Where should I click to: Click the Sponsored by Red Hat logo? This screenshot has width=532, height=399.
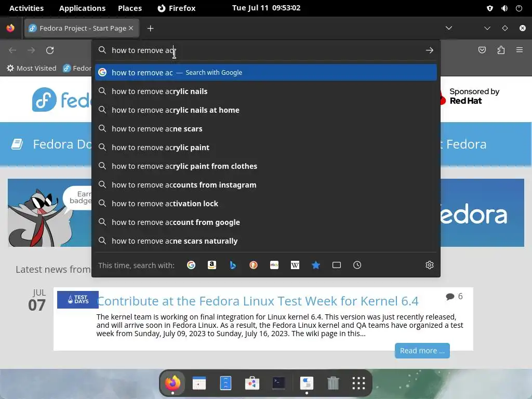[470, 96]
